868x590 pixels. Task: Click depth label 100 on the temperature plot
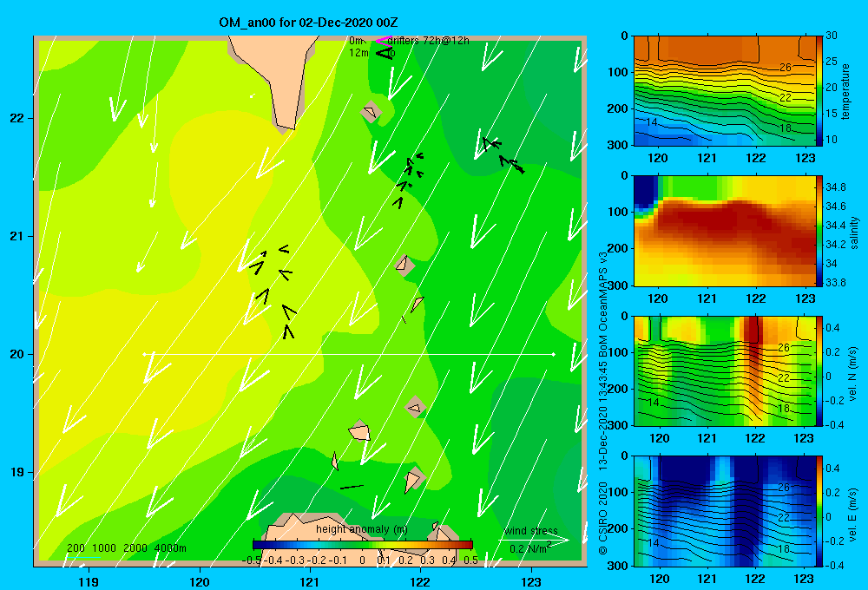[x=619, y=72]
